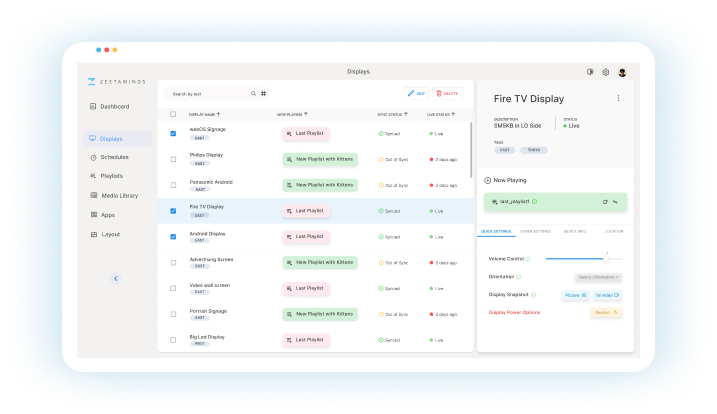
Task: Click the Edit button
Action: click(417, 93)
